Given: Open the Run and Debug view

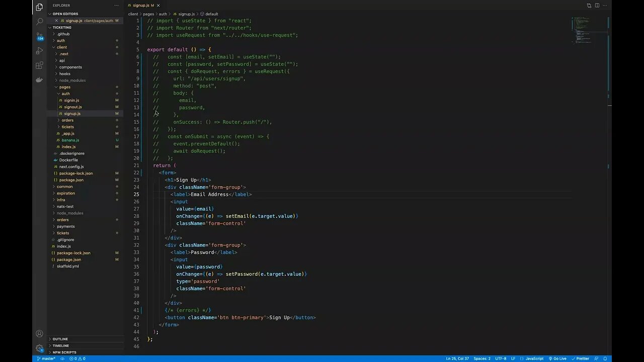Looking at the screenshot, I should click(39, 51).
